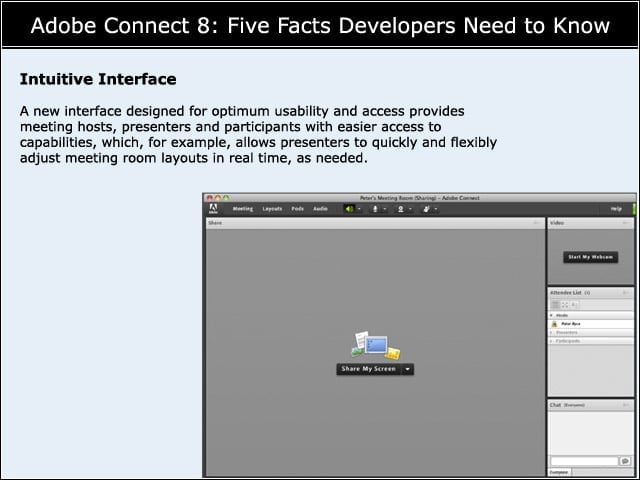Open the Attendee List pod options icon
The image size is (640, 480).
tap(626, 293)
